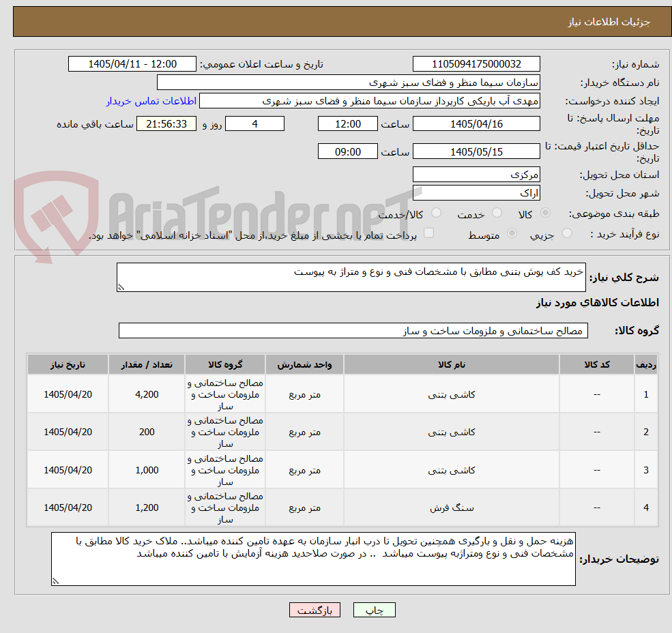Select the خدمت radio button
The height and width of the screenshot is (633, 672).
coord(497,213)
